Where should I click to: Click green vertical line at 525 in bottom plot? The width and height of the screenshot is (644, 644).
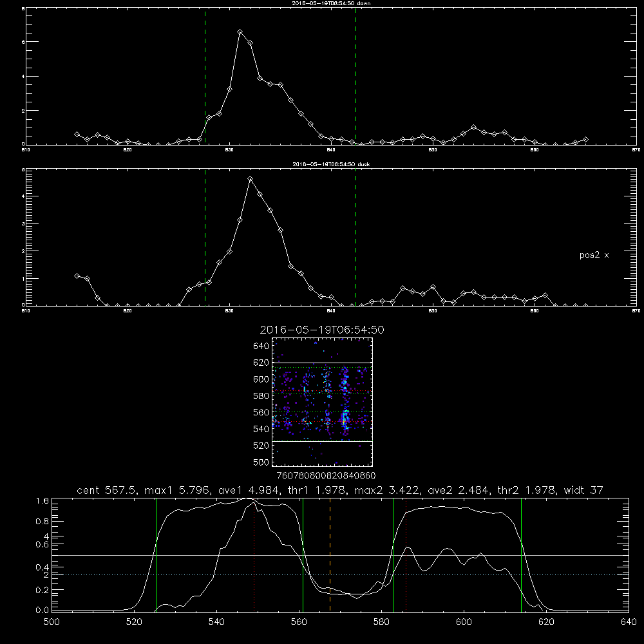click(x=156, y=555)
